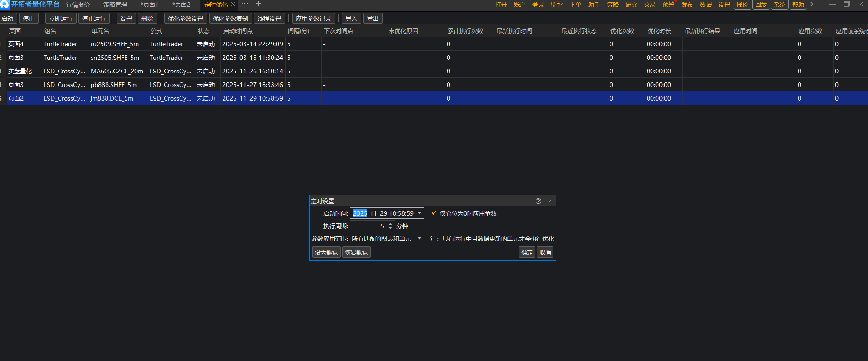Open 优化参数设置 from the toolbar

pyautogui.click(x=185, y=19)
